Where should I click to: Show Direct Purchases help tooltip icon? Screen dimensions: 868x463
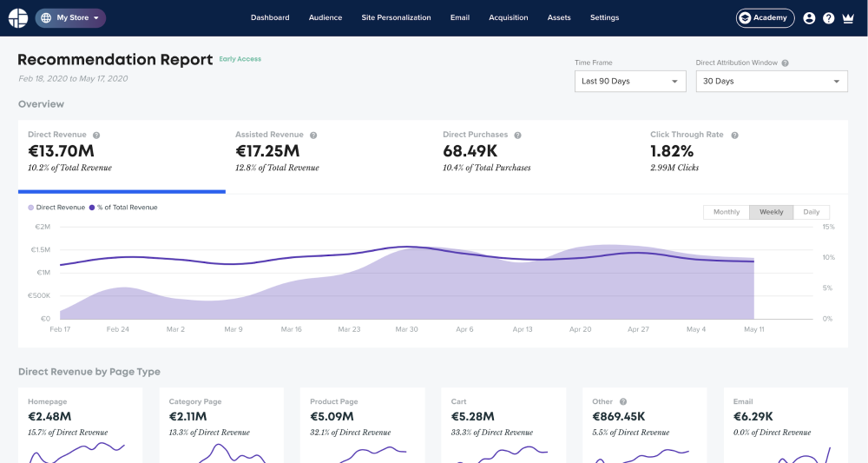coord(517,136)
